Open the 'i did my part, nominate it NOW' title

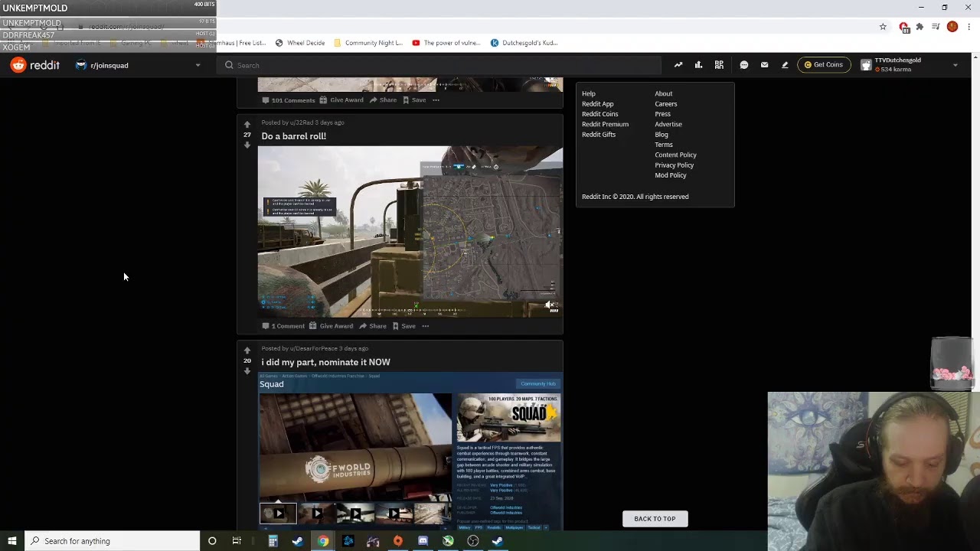[325, 362]
